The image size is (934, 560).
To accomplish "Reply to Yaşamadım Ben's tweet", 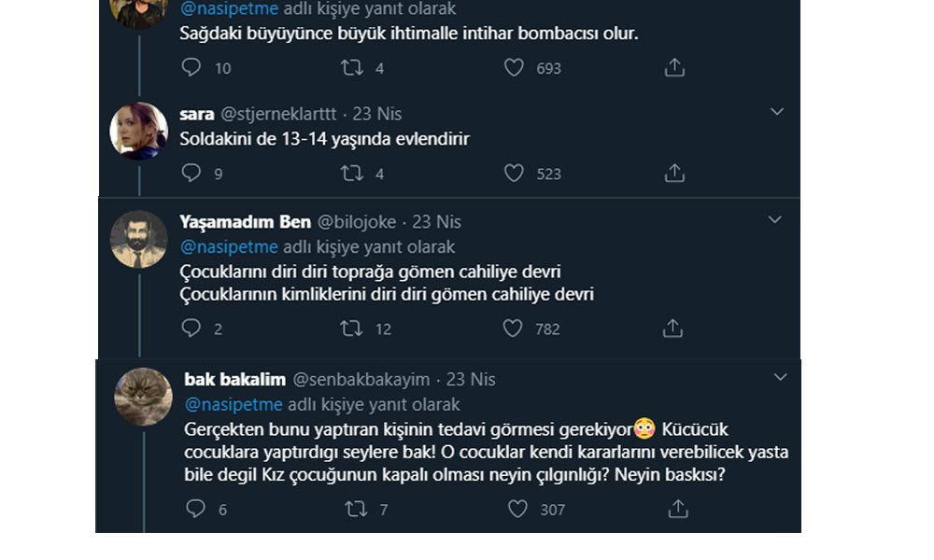I will [191, 328].
